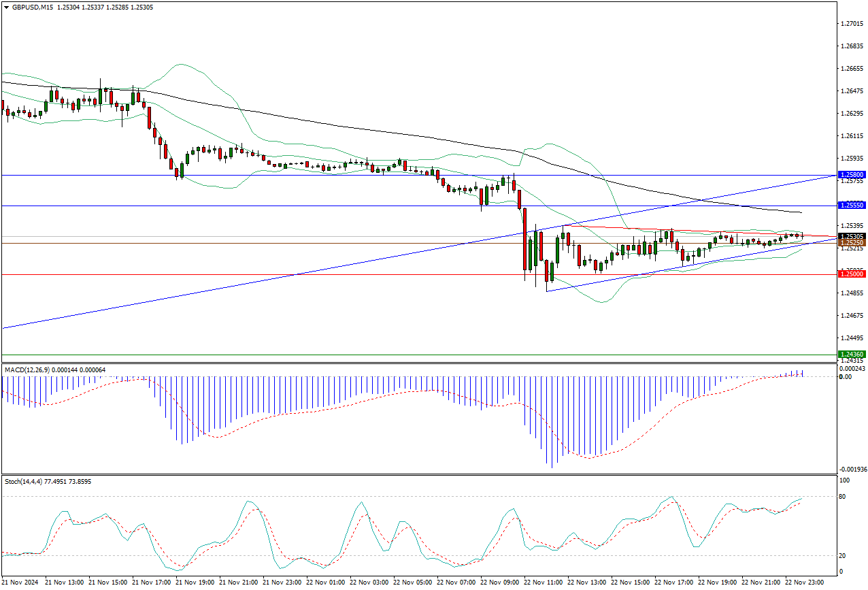Click the Stochastic 20 level label
Screen dimensions: 868x590
tap(842, 555)
